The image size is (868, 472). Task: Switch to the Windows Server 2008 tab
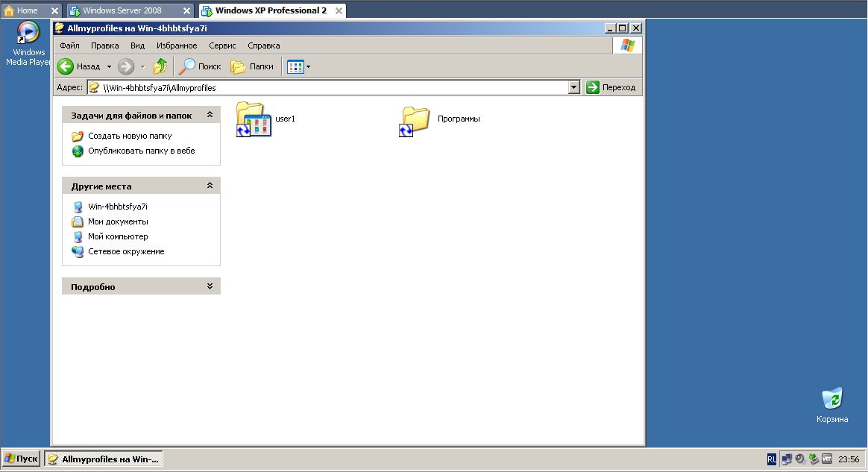coord(122,10)
